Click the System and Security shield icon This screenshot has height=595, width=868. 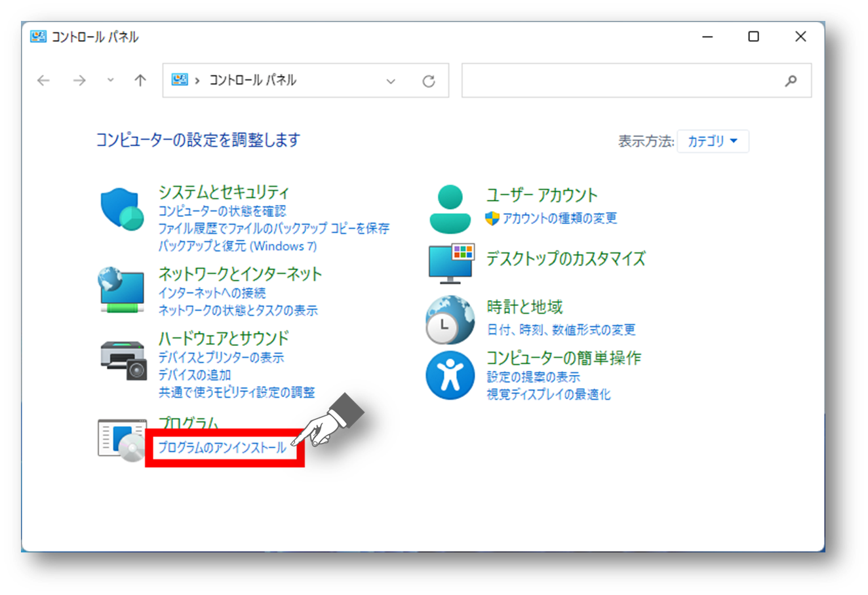(122, 210)
